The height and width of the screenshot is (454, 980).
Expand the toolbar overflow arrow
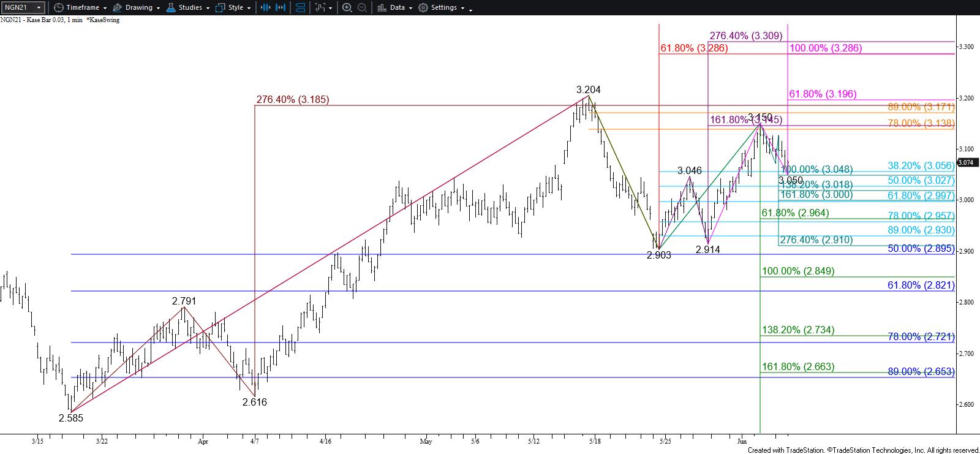[x=470, y=9]
